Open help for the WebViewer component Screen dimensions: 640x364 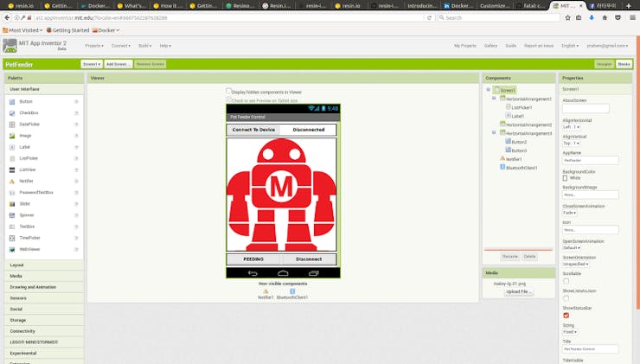point(76,249)
